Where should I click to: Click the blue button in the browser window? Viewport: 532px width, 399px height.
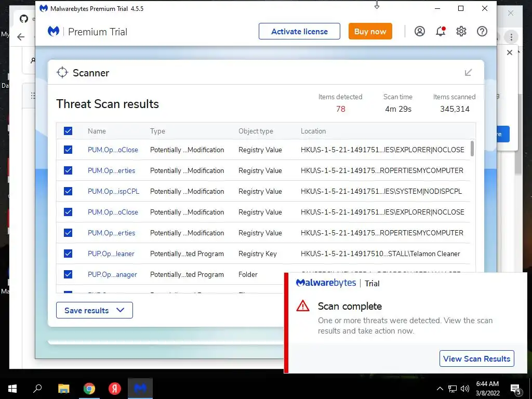point(503,134)
